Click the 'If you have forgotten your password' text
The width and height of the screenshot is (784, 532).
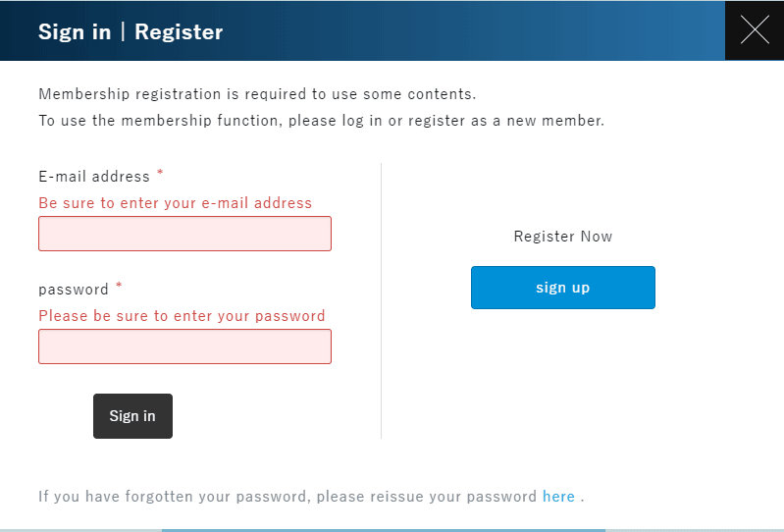tap(287, 497)
